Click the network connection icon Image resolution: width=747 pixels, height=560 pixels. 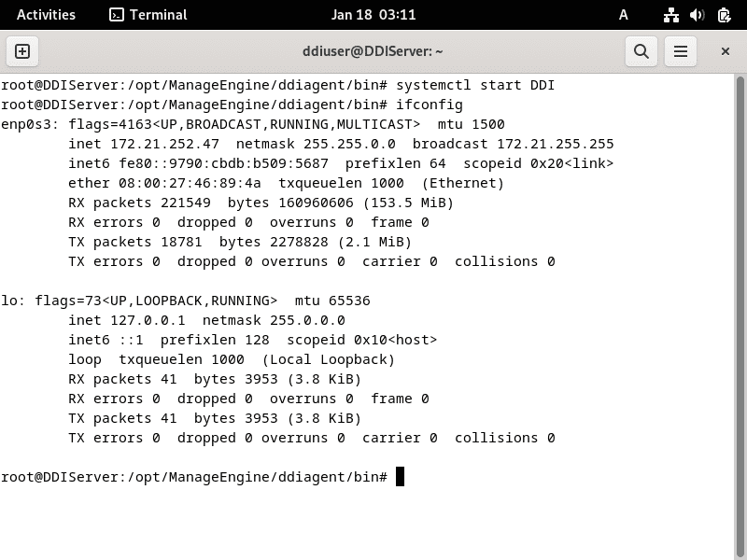[671, 15]
